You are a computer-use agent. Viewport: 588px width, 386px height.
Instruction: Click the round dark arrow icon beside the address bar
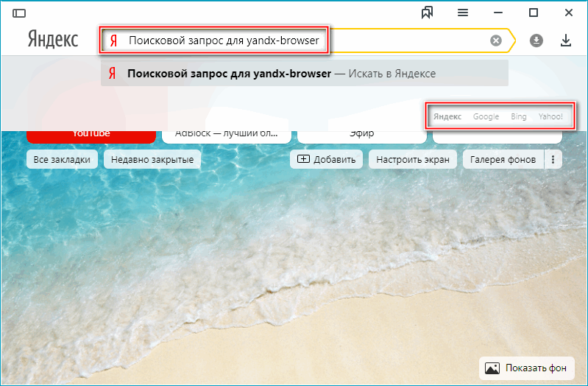[x=536, y=41]
